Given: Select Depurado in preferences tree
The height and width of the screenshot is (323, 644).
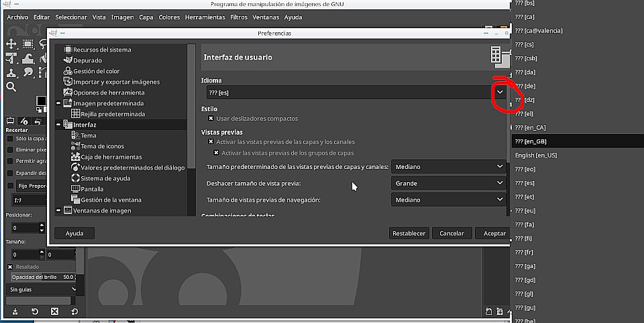Looking at the screenshot, I should tap(83, 60).
